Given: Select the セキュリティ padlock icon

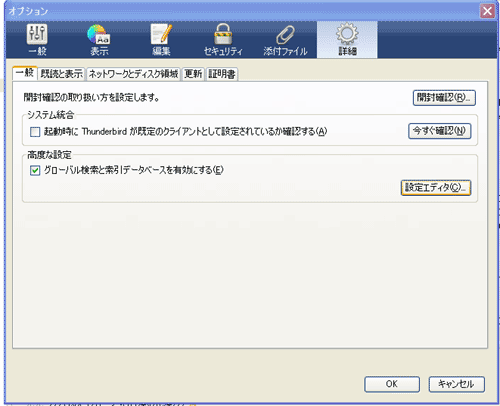Looking at the screenshot, I should point(223,40).
